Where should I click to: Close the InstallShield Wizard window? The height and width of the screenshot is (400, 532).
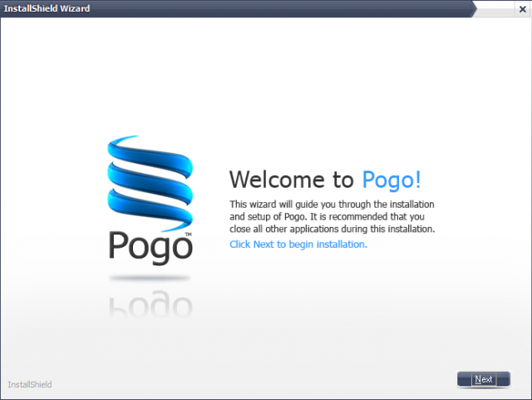(523, 9)
